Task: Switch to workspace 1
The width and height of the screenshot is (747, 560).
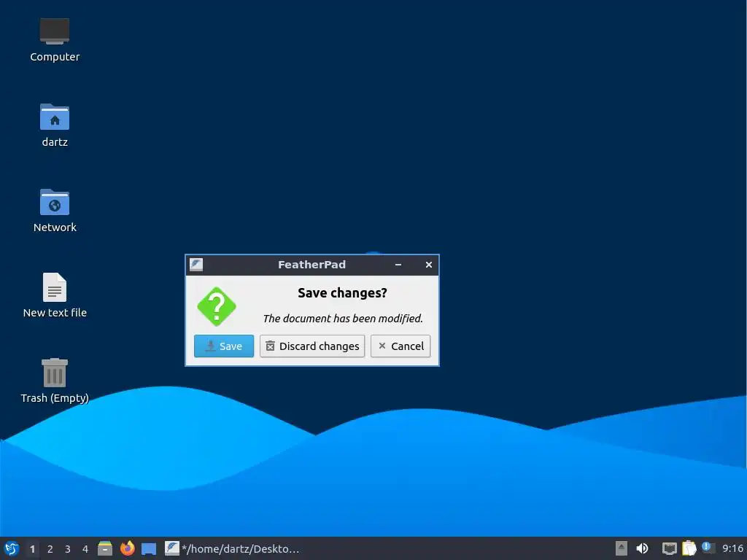Action: point(32,549)
